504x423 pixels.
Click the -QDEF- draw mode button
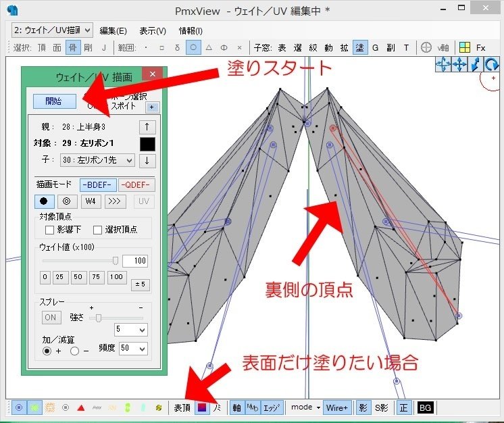(136, 185)
